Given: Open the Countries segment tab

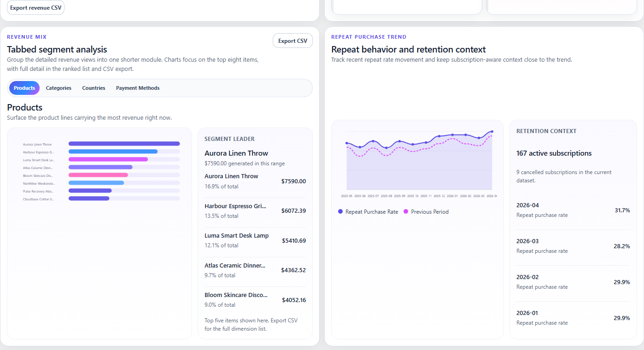Looking at the screenshot, I should coord(94,88).
